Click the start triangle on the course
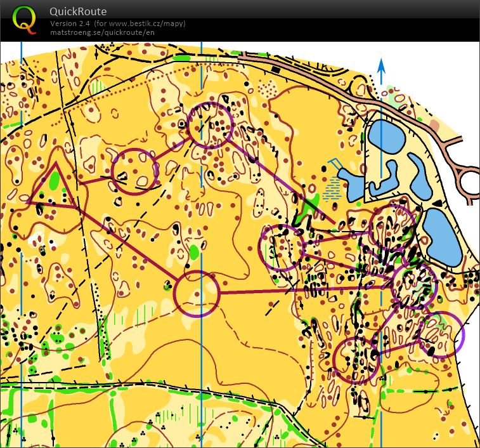Viewport: 480px width, 448px height. point(53,188)
